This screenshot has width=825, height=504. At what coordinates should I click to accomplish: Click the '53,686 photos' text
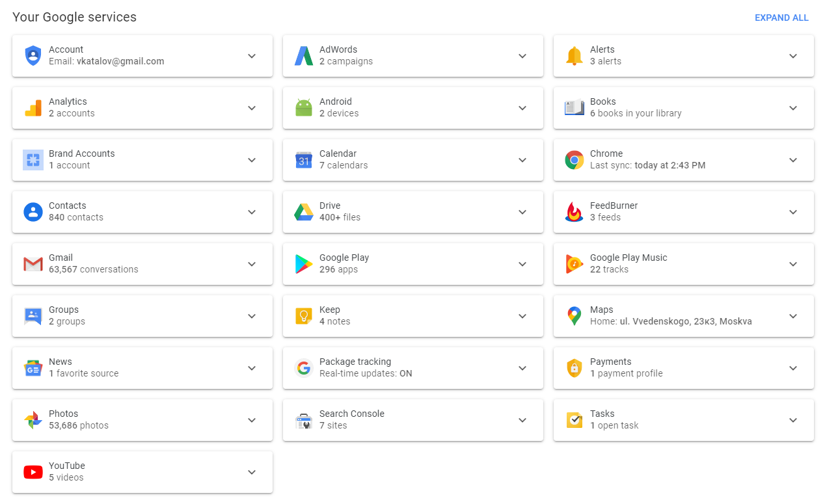tap(79, 425)
